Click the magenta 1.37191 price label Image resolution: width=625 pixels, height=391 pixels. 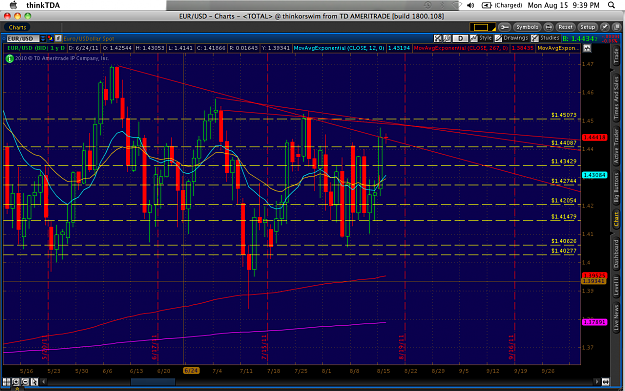pyautogui.click(x=594, y=322)
